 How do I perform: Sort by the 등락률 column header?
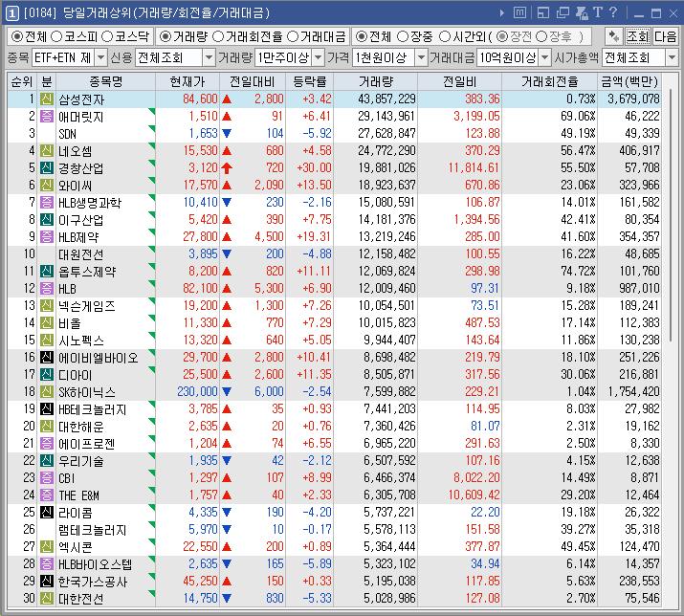point(309,81)
